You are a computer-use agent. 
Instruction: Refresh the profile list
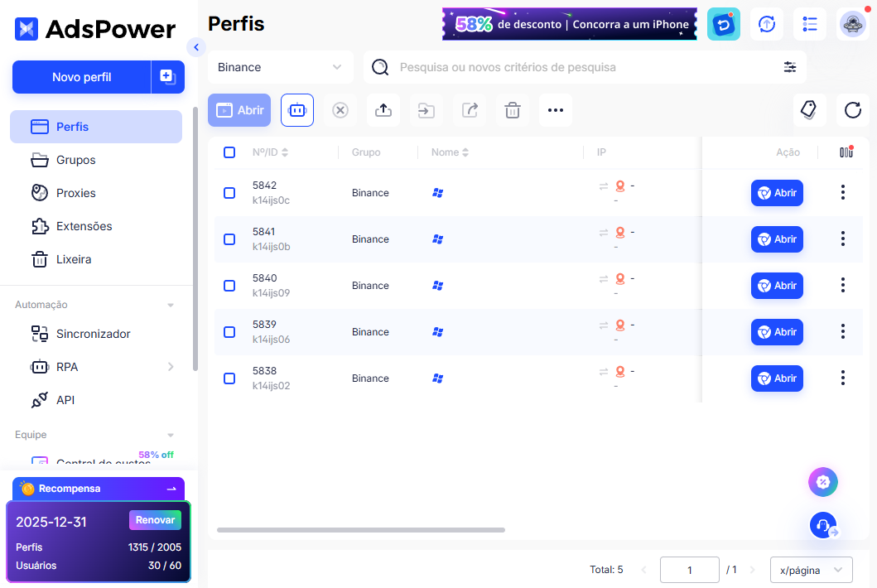pos(853,110)
